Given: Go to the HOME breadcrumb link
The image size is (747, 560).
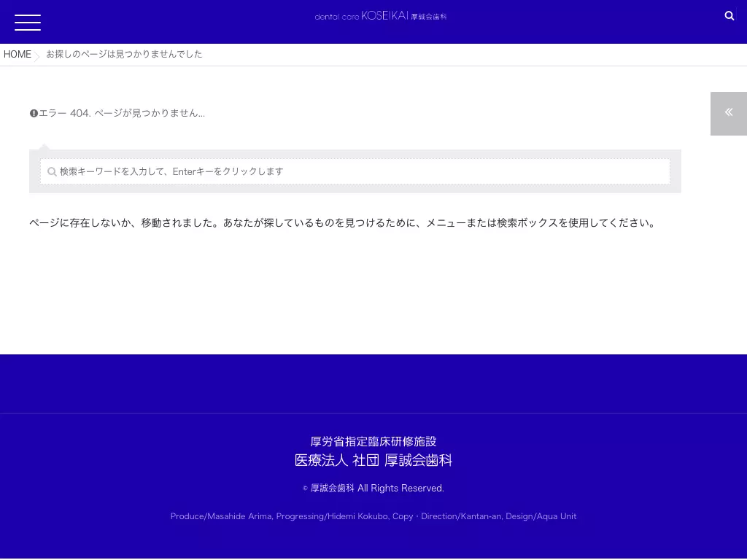Looking at the screenshot, I should point(18,54).
